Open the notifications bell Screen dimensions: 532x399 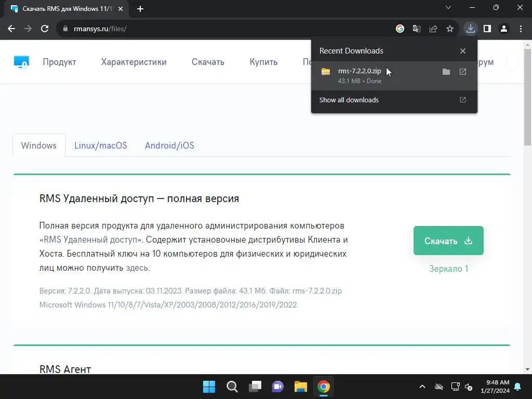[518, 387]
